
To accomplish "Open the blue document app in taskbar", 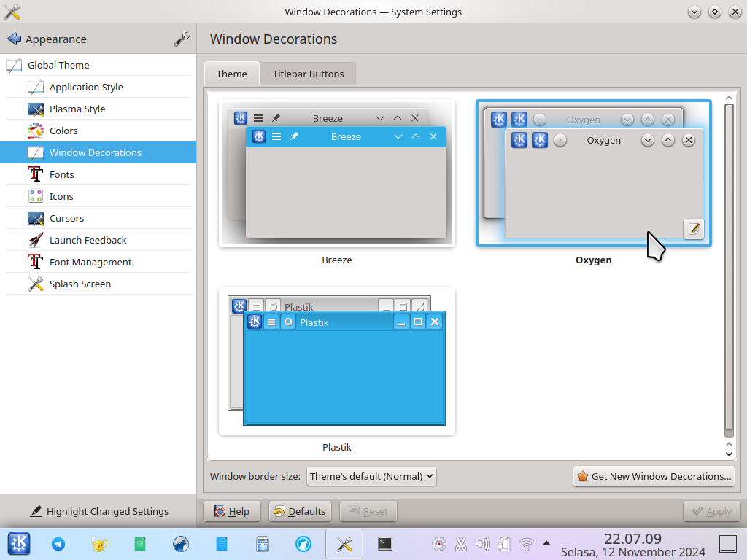I will (222, 544).
